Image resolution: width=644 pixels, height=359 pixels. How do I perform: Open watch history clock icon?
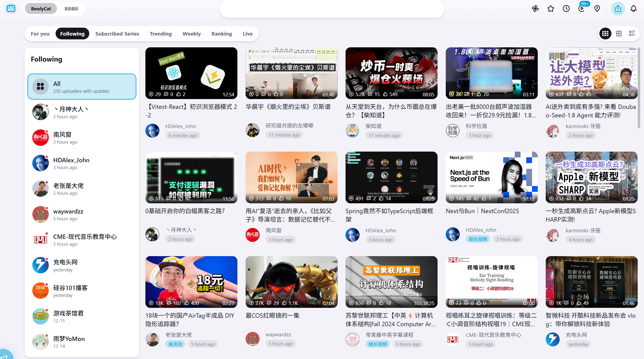[x=566, y=9]
